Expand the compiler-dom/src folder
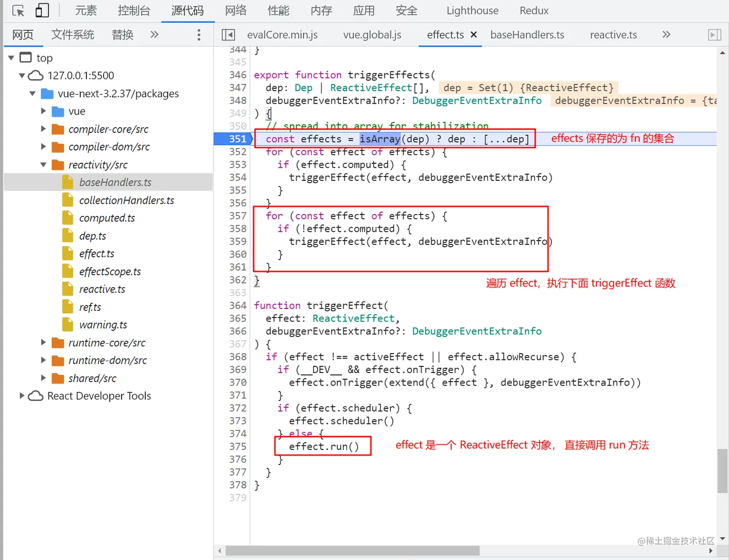The image size is (729, 560). coord(43,147)
